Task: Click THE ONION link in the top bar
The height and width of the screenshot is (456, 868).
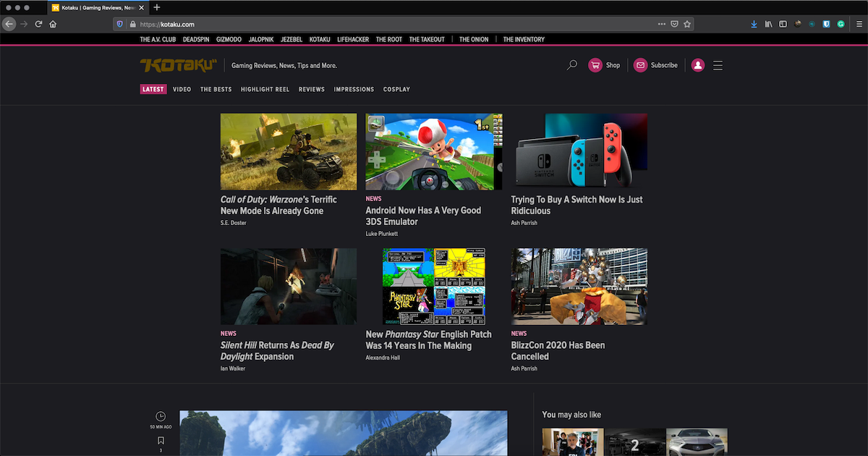Action: [474, 39]
